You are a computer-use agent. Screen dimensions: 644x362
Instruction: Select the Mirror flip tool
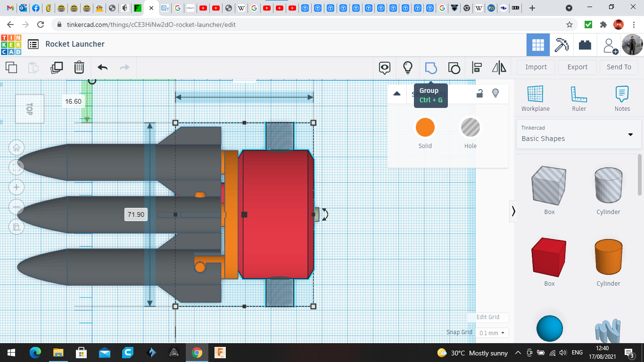(x=499, y=68)
